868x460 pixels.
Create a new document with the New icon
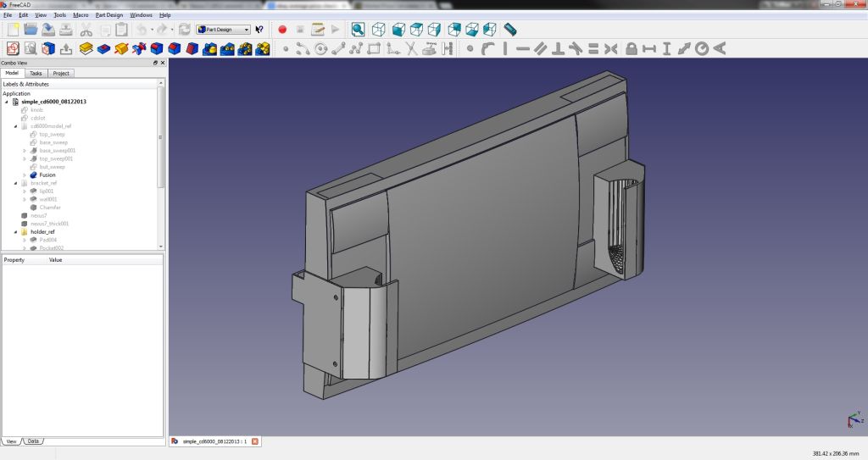pyautogui.click(x=13, y=30)
